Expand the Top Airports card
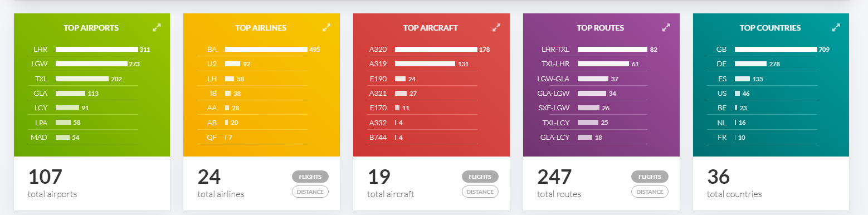The height and width of the screenshot is (215, 868). [157, 27]
